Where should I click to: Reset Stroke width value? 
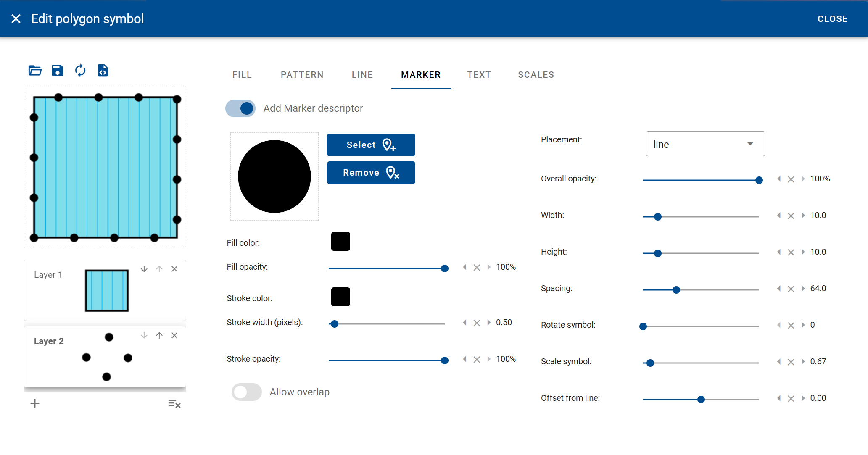coord(477,323)
